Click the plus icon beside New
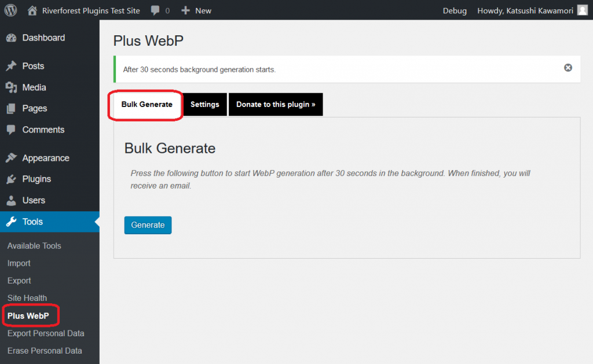This screenshot has width=593, height=364. point(185,10)
